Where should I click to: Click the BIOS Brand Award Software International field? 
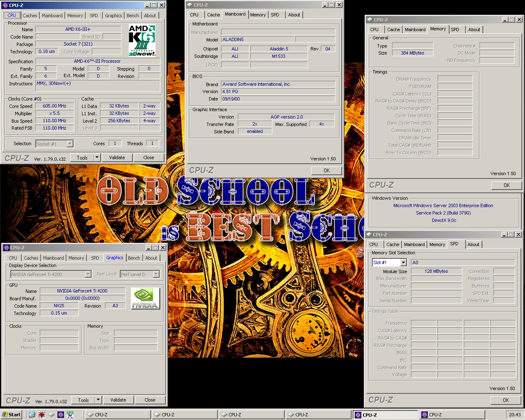pyautogui.click(x=278, y=84)
